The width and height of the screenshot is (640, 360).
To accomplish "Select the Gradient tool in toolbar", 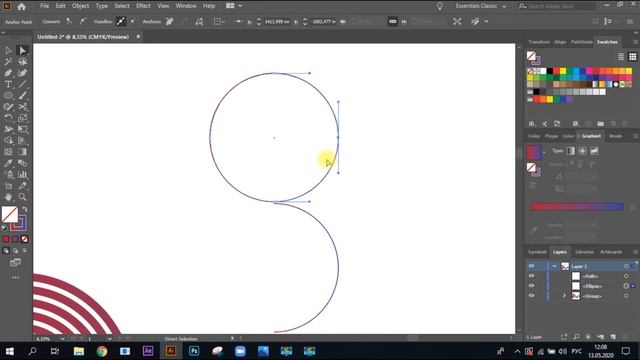I will pyautogui.click(x=22, y=152).
